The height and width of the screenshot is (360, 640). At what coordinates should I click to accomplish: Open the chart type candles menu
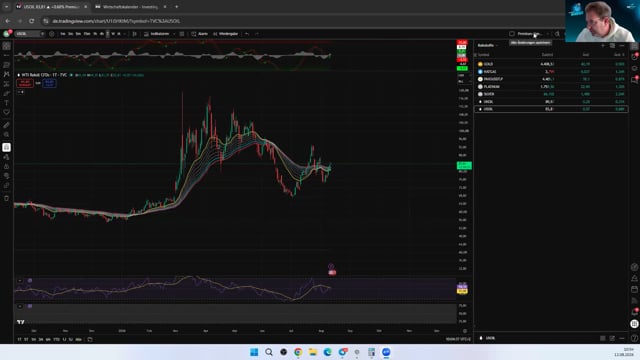point(135,34)
